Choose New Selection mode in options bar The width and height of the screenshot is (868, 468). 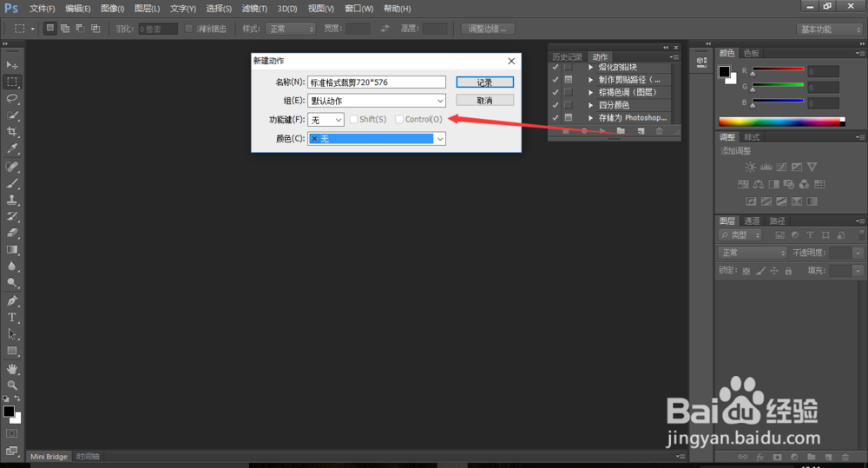pos(49,29)
